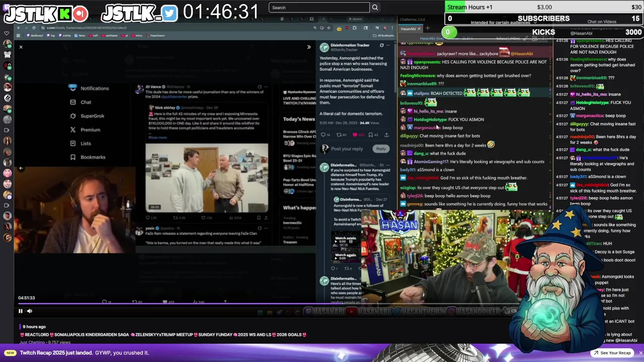Click Treason trending topic
The width and height of the screenshot is (644, 362).
[290, 242]
